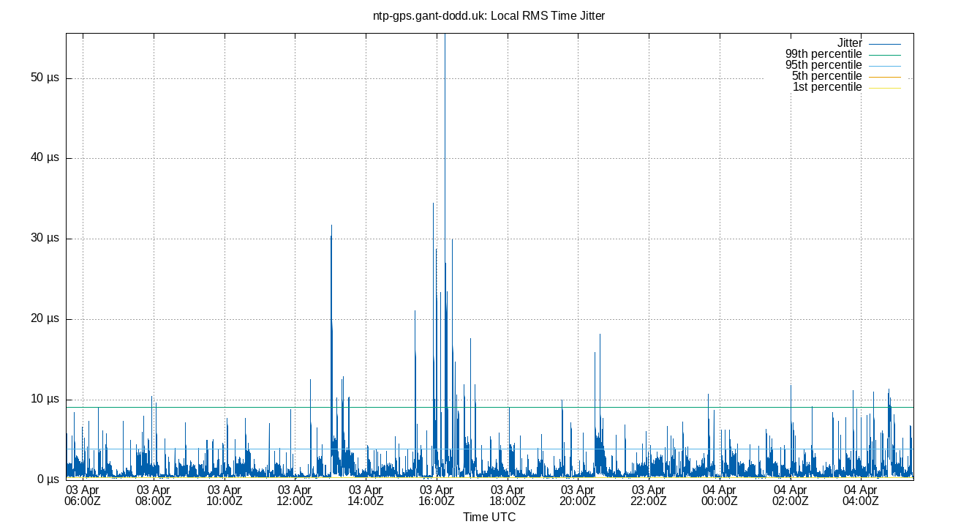
Task: Click the blue Jitter legend line sample
Action: tap(885, 42)
